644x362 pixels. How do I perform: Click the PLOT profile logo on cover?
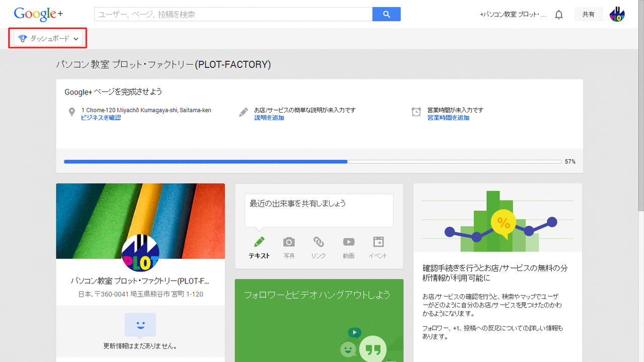tap(140, 253)
